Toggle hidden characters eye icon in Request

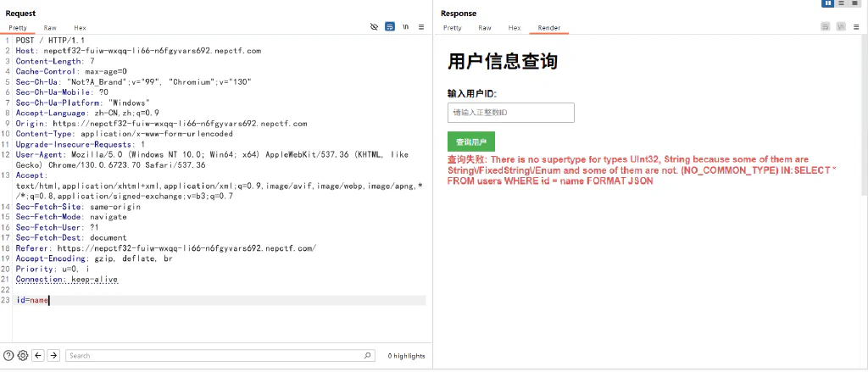pyautogui.click(x=374, y=26)
